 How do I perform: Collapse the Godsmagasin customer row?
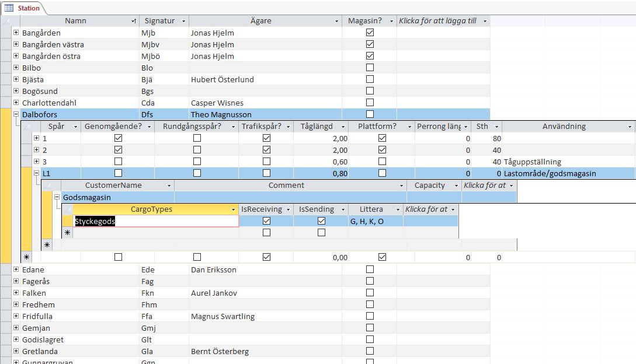pyautogui.click(x=57, y=197)
